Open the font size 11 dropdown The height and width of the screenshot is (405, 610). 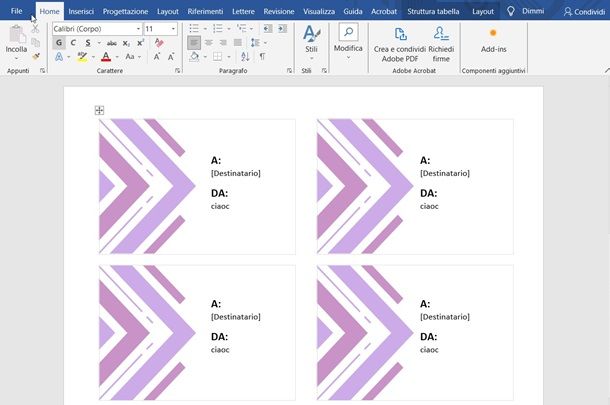(173, 29)
